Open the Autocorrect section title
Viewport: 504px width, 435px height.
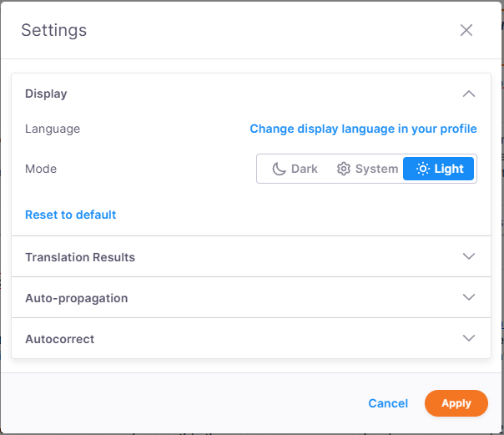coord(60,339)
